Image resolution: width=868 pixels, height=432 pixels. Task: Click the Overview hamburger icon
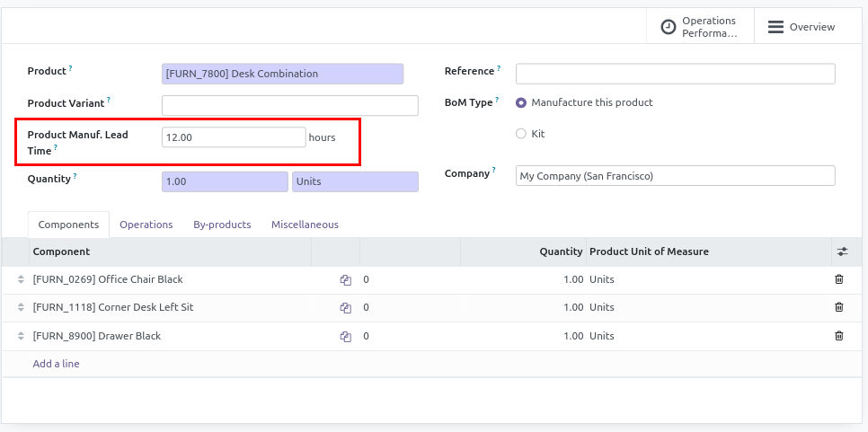(x=775, y=27)
